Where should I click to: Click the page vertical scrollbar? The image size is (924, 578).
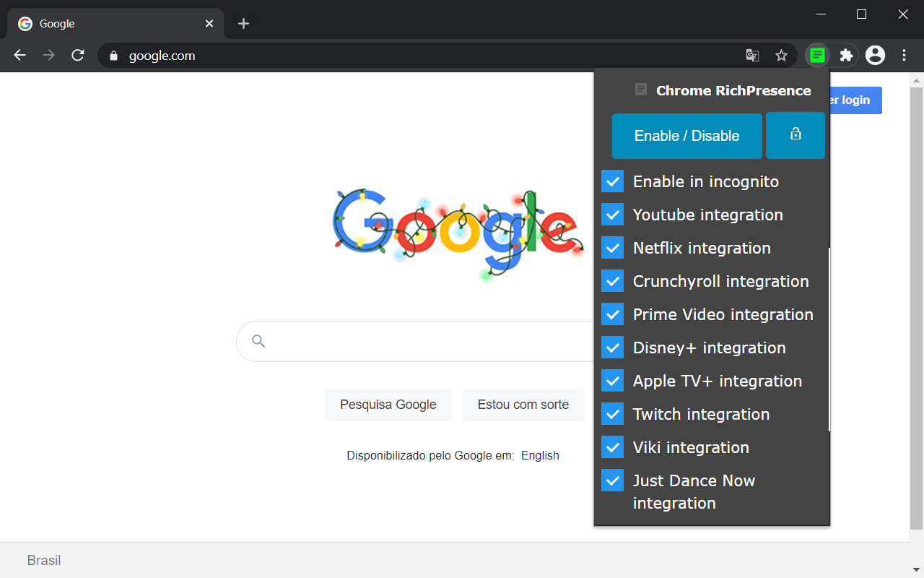917,307
